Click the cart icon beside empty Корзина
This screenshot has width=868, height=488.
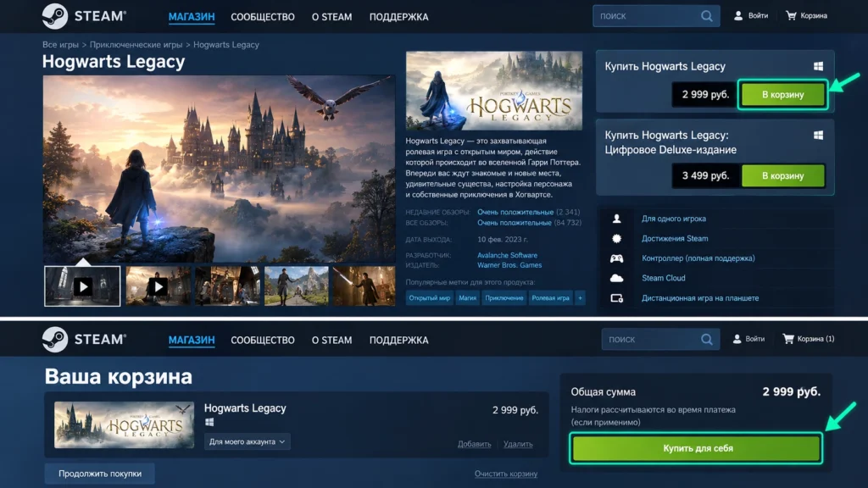[x=791, y=15]
